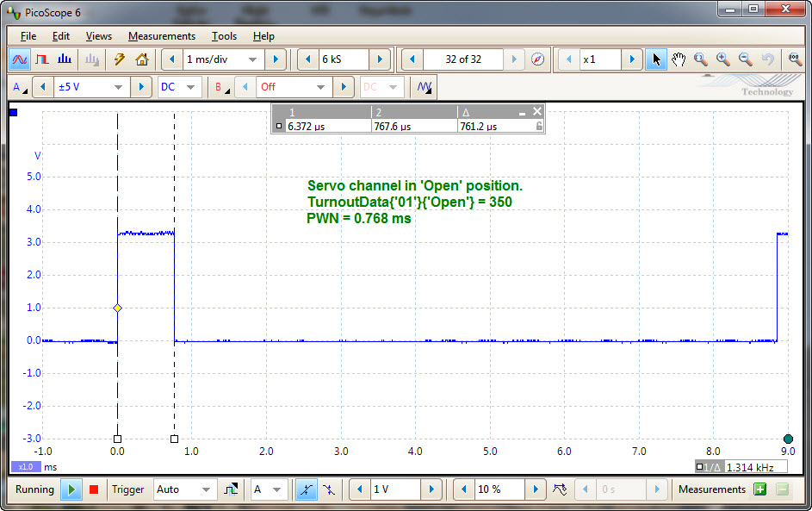Click the Zoom In magnifier
The image size is (812, 511).
[723, 59]
